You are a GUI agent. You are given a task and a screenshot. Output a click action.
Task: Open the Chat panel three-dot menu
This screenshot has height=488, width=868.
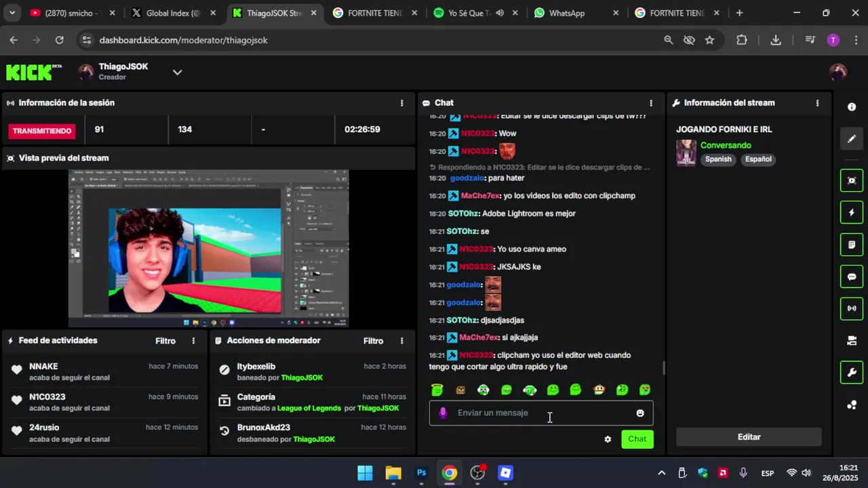[651, 103]
